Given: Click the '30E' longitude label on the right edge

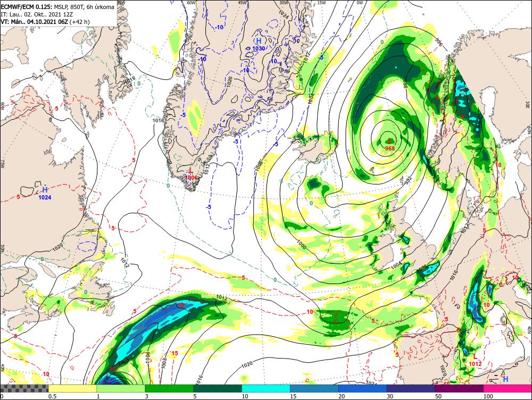Looking at the screenshot, I should (x=528, y=104).
